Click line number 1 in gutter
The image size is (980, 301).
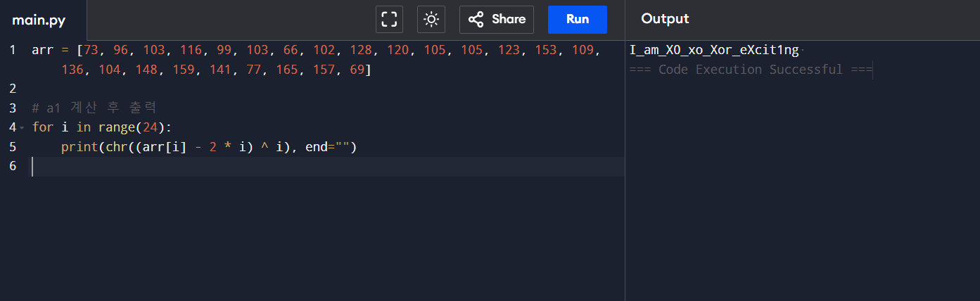click(x=12, y=50)
